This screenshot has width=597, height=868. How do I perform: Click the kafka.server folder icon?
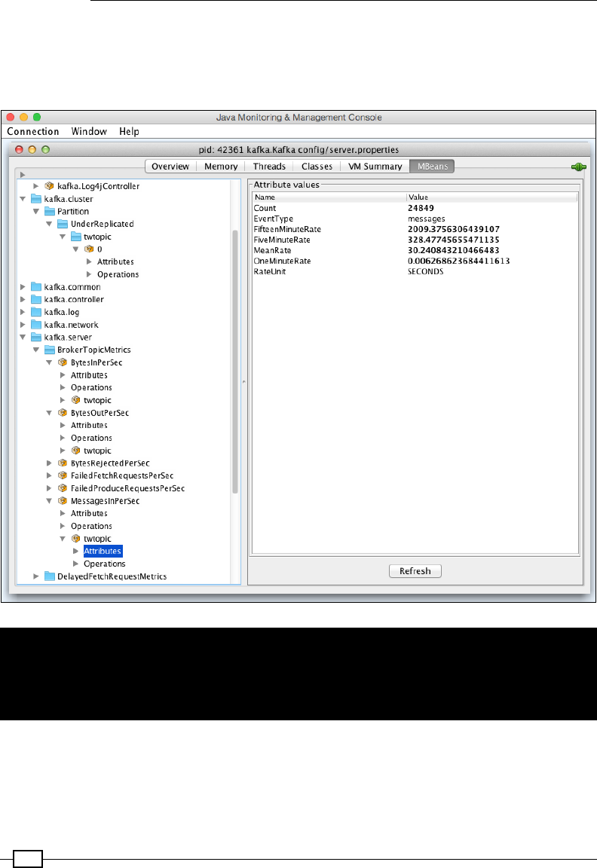pyautogui.click(x=36, y=337)
